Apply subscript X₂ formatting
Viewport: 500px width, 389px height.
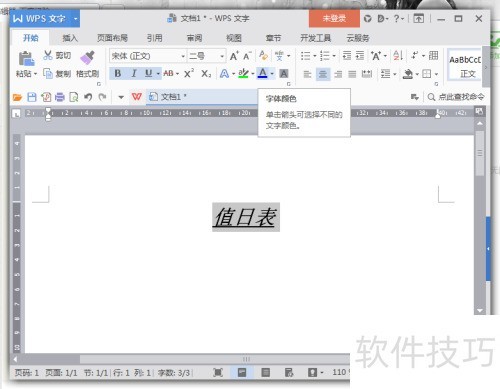(x=206, y=73)
